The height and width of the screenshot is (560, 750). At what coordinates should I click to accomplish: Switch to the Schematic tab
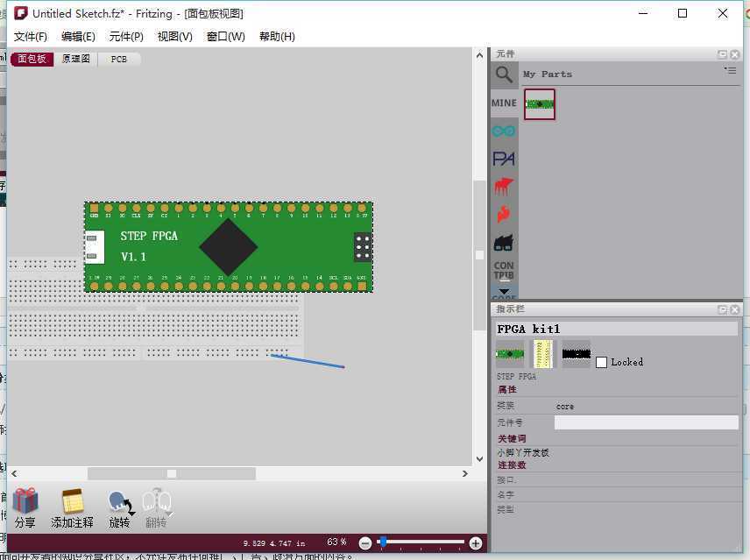click(75, 59)
